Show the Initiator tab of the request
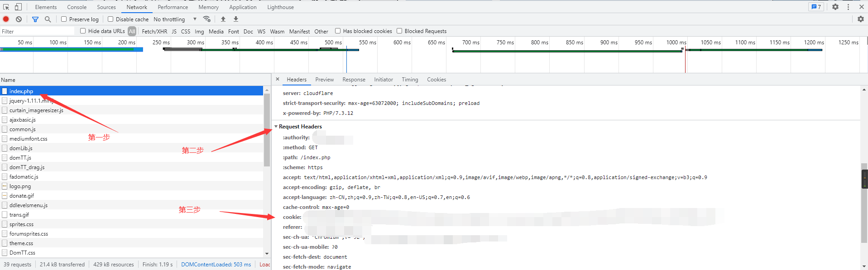The width and height of the screenshot is (868, 270). (384, 80)
